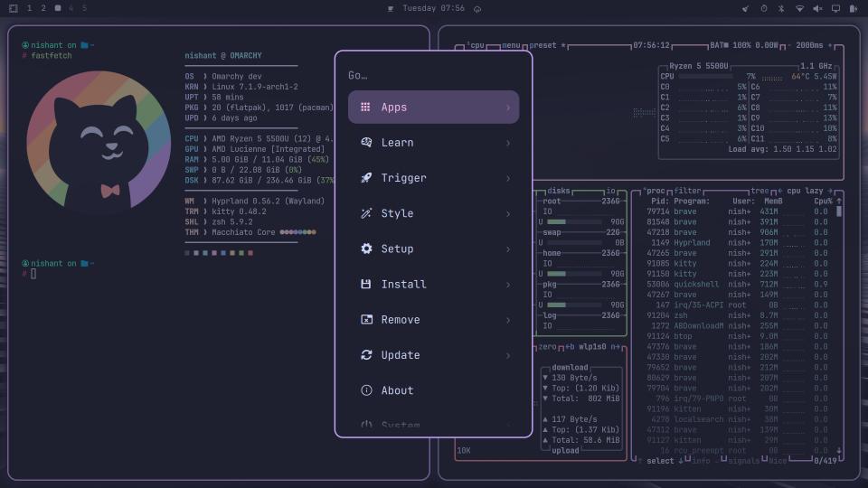Expand the Setup submenu chevron
Image resolution: width=868 pixels, height=488 pixels.
(x=507, y=249)
